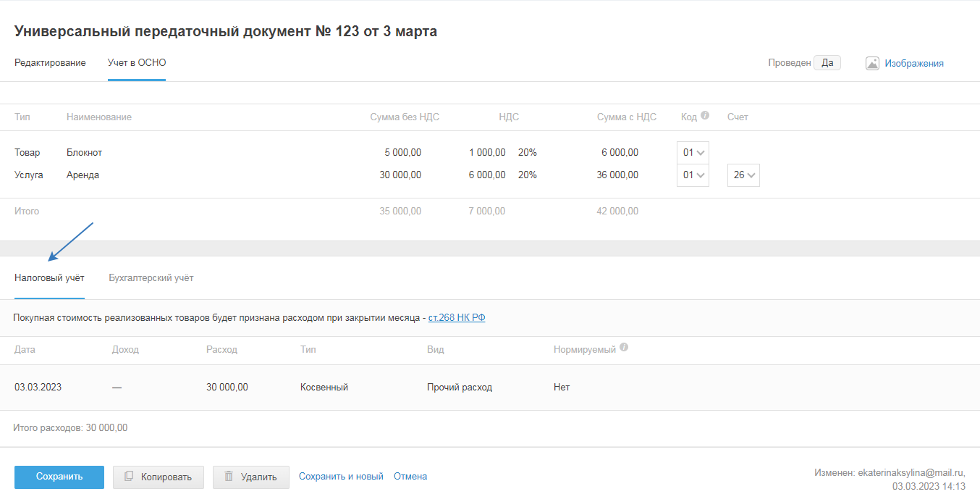Switch to Редактирование tab
Viewport: 980px width, 502px height.
(50, 63)
